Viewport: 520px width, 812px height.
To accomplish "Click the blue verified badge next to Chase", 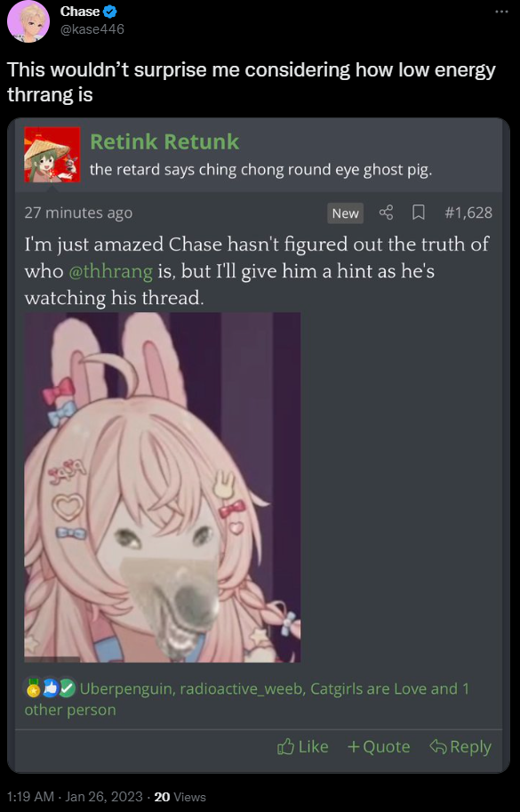I will click(110, 11).
